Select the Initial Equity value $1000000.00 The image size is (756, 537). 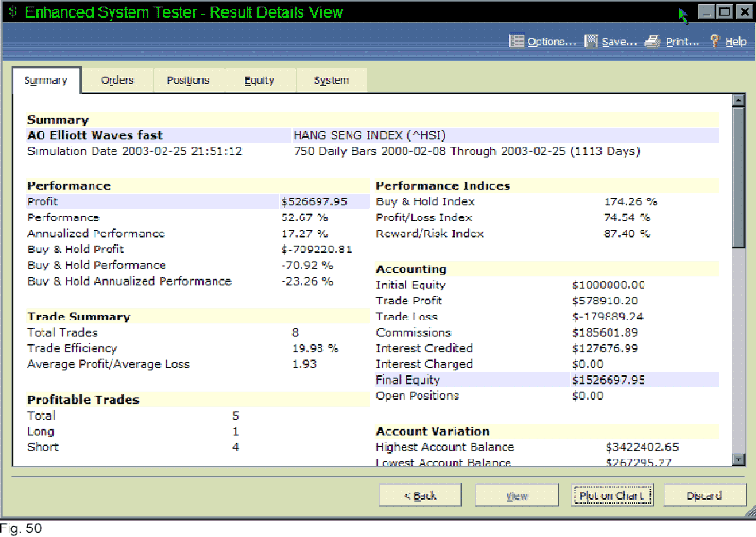pyautogui.click(x=609, y=286)
